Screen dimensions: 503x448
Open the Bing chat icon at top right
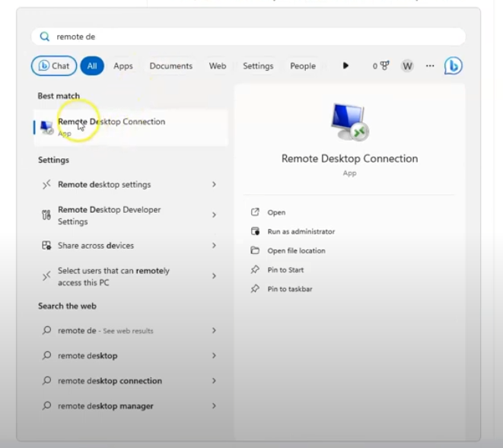[x=453, y=65]
